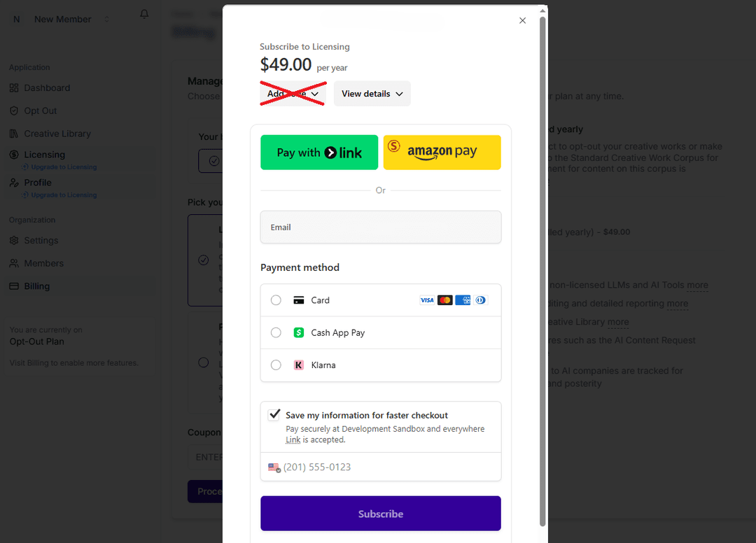
Task: Click the Profile person icon
Action: coord(15,182)
